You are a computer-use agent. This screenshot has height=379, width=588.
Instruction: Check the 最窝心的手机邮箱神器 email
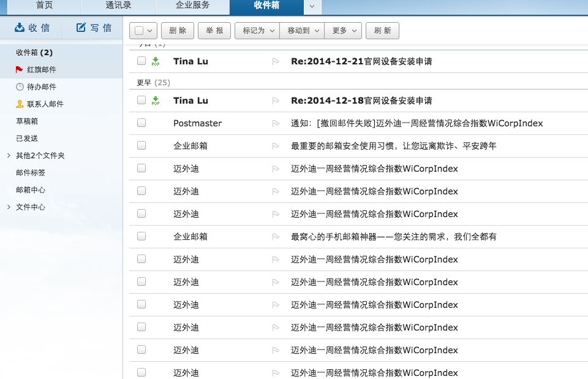click(141, 236)
